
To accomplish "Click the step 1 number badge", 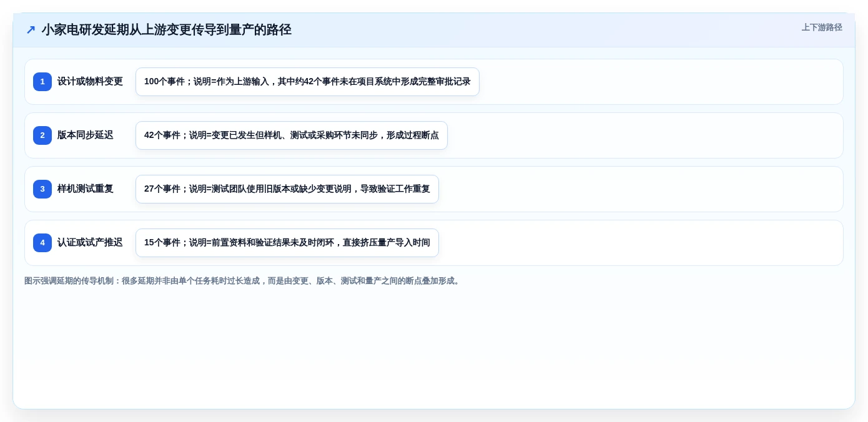I will coord(42,82).
